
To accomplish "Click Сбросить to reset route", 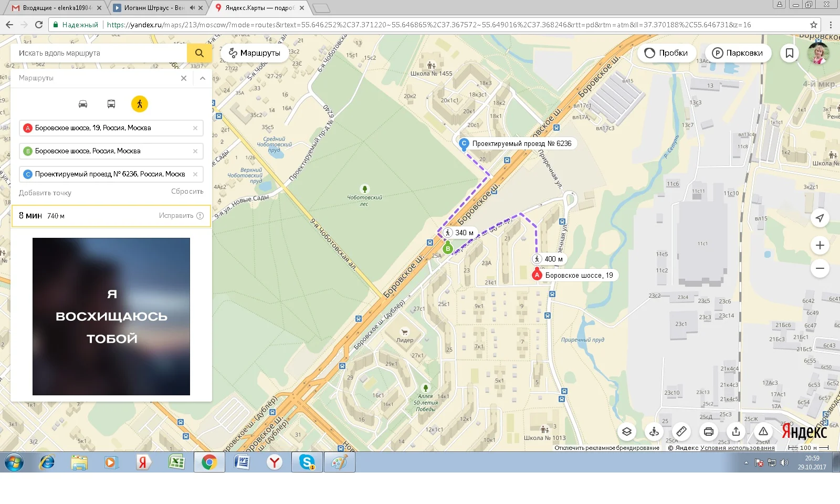I will pos(187,192).
